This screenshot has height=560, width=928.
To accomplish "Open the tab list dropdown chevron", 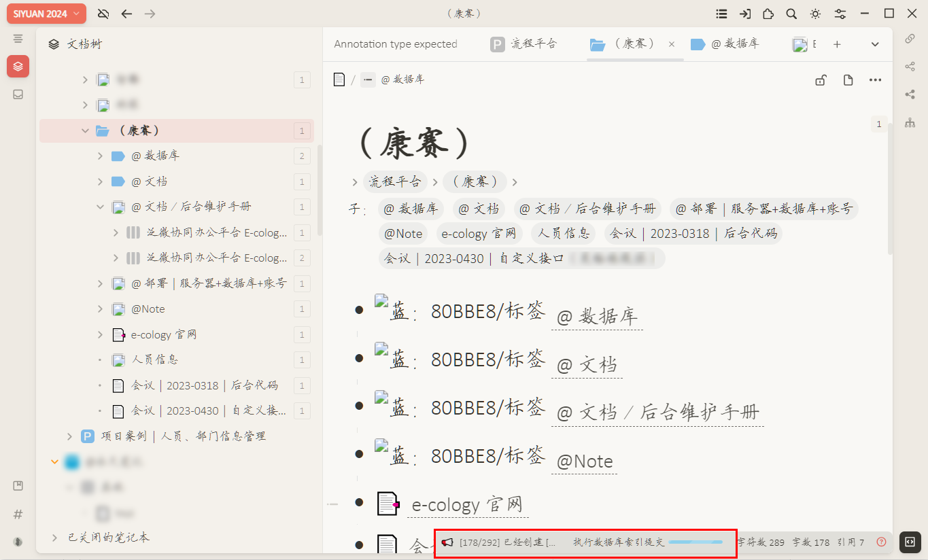I will [875, 44].
